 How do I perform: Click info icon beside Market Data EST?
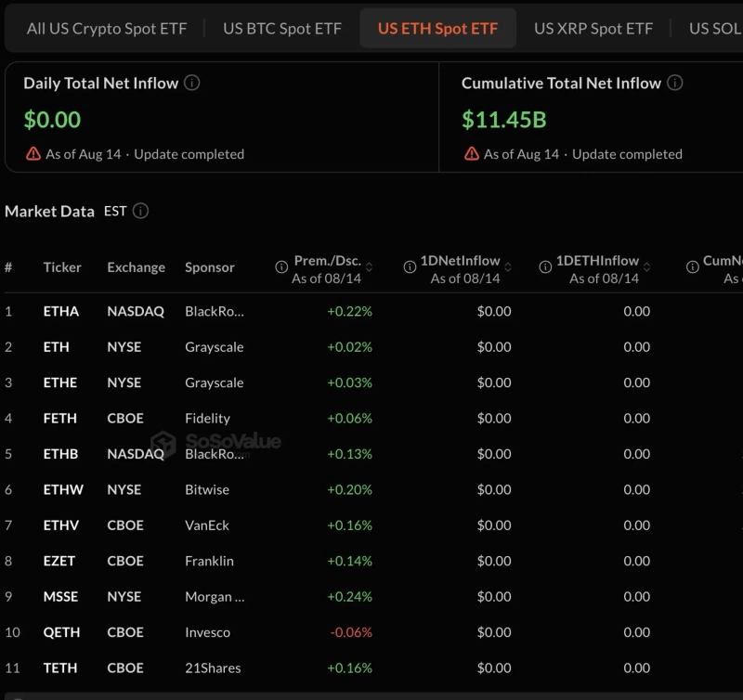[x=140, y=211]
